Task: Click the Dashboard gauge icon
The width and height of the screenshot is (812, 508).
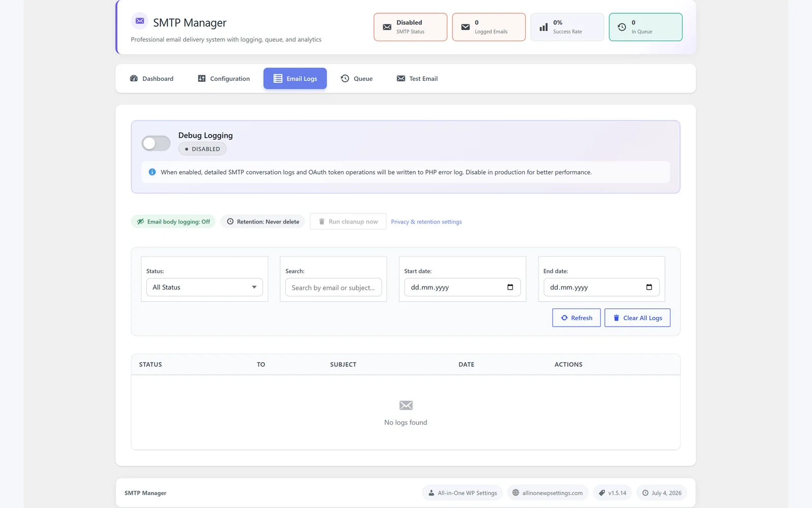Action: (134, 78)
